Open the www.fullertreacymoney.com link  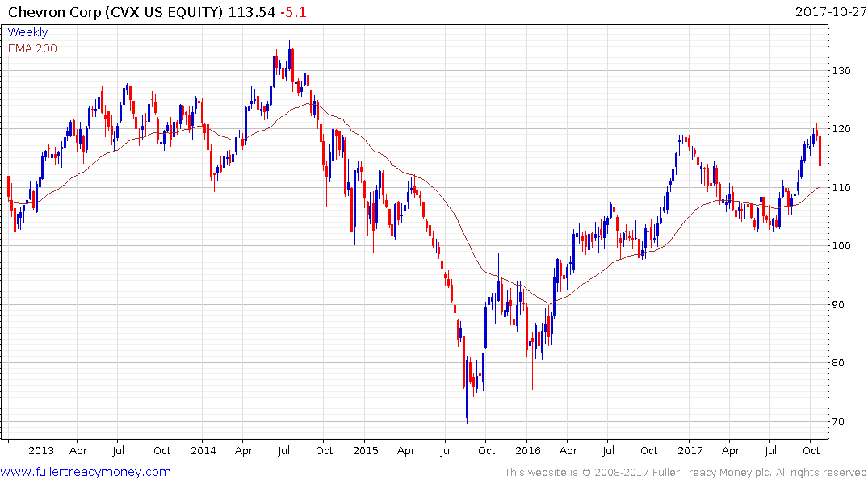pyautogui.click(x=86, y=472)
